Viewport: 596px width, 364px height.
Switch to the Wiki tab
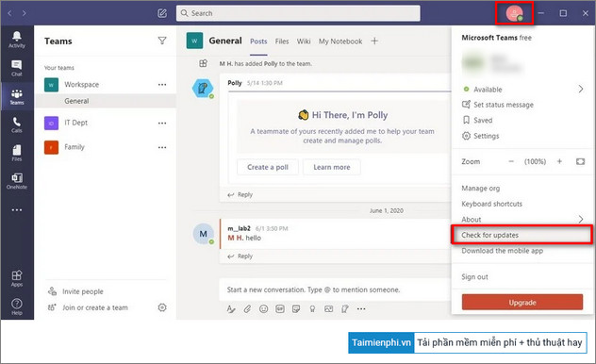pos(304,41)
